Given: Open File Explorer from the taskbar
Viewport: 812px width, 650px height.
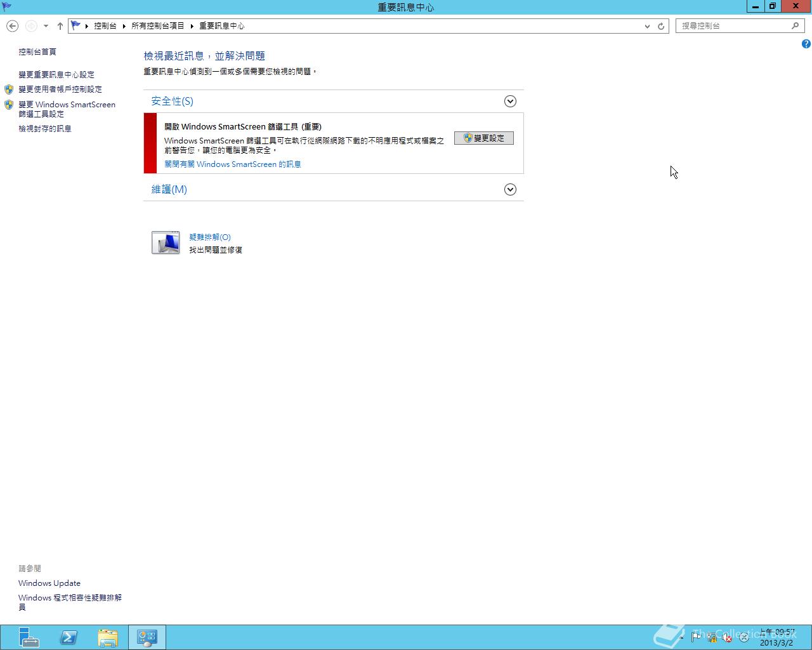Looking at the screenshot, I should [108, 637].
